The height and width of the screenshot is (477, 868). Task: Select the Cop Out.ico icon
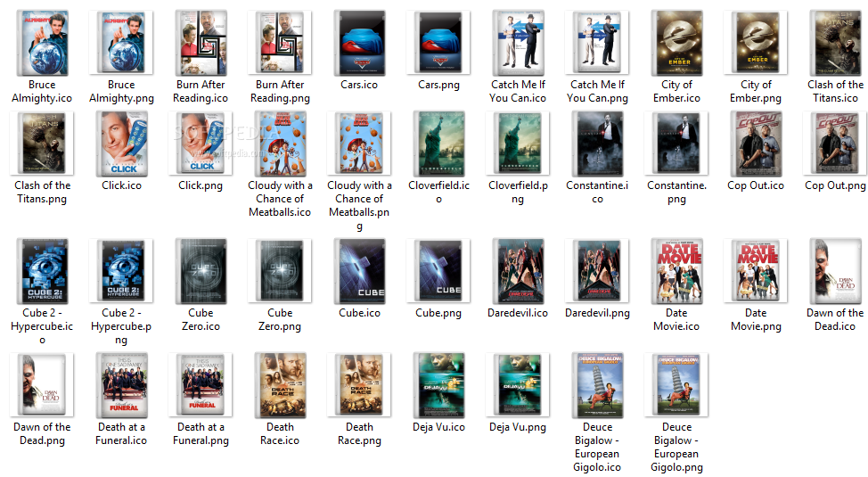(x=756, y=144)
